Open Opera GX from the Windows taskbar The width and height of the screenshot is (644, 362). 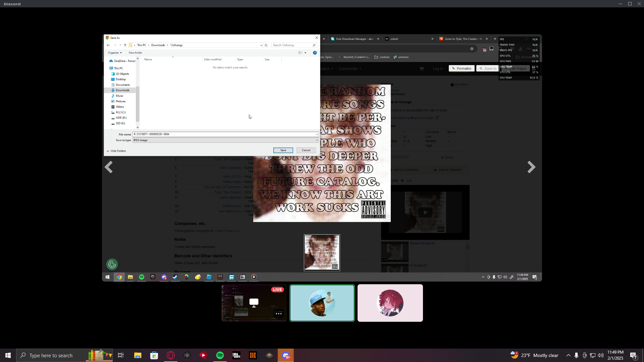pyautogui.click(x=171, y=355)
